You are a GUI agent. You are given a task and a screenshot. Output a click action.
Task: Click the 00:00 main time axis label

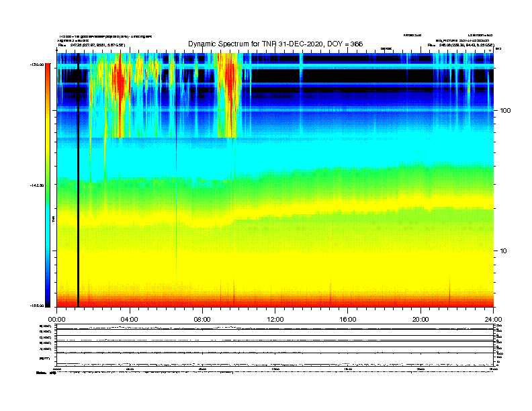click(56, 320)
